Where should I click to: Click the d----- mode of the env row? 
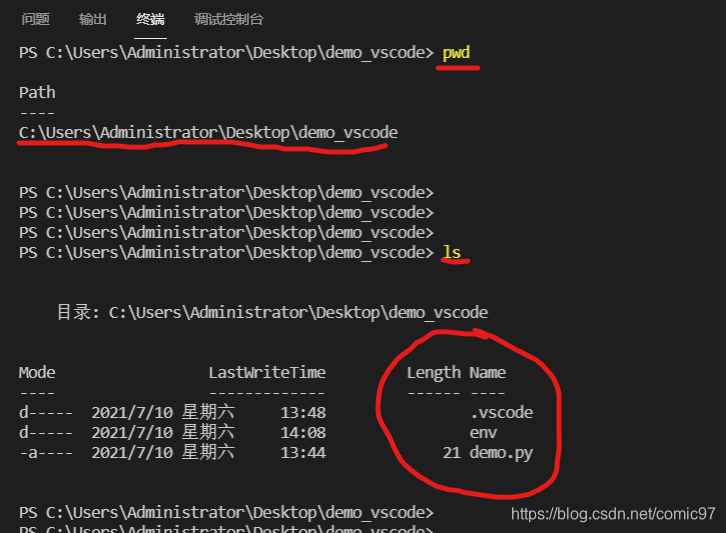(46, 433)
